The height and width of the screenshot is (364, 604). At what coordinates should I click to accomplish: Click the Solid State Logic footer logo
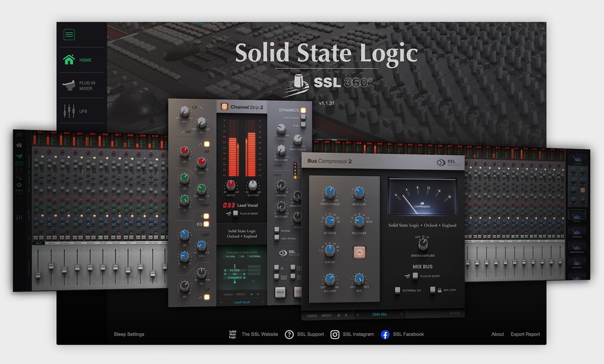233,334
